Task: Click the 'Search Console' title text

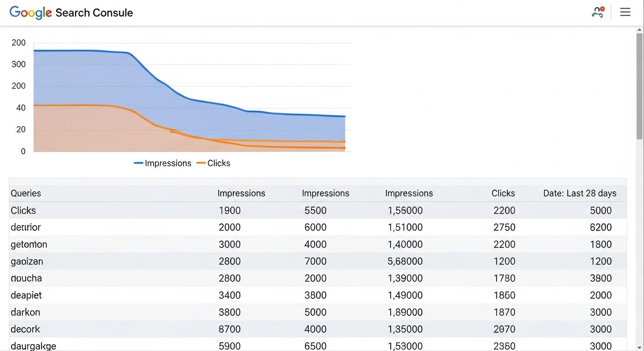Action: pos(94,13)
